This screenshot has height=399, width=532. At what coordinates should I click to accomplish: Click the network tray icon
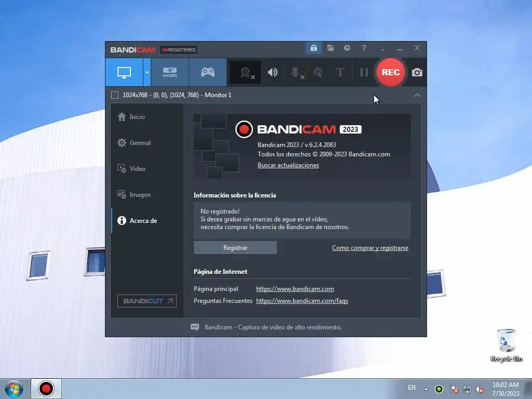[x=467, y=389]
